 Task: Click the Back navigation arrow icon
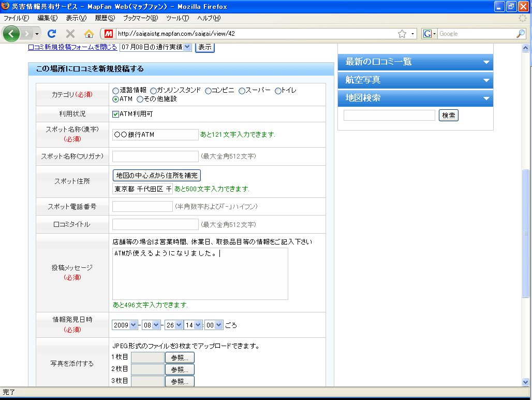click(11, 33)
